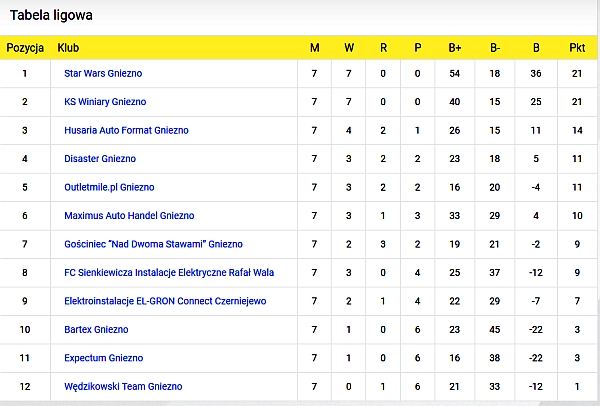Click Wędzikowski Team Gniezno link
Screen dimensions: 600x406
(x=123, y=386)
